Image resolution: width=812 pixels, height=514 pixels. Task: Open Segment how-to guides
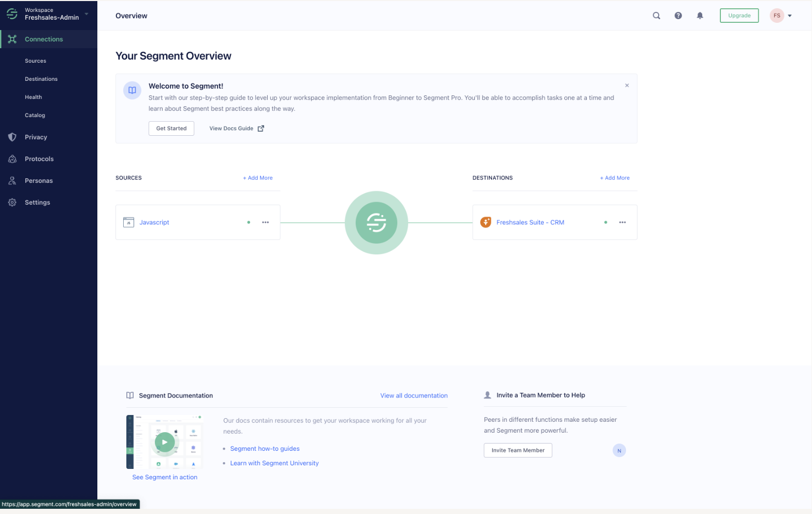pyautogui.click(x=265, y=449)
